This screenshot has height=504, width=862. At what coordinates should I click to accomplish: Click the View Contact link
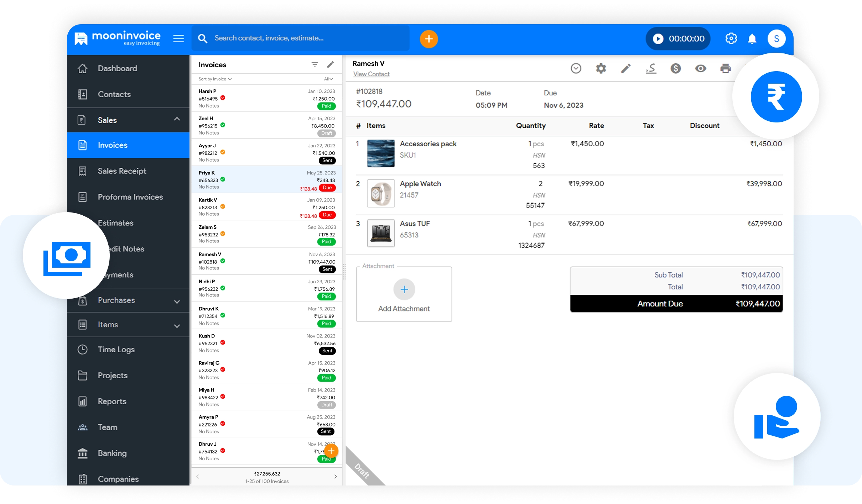(x=371, y=74)
